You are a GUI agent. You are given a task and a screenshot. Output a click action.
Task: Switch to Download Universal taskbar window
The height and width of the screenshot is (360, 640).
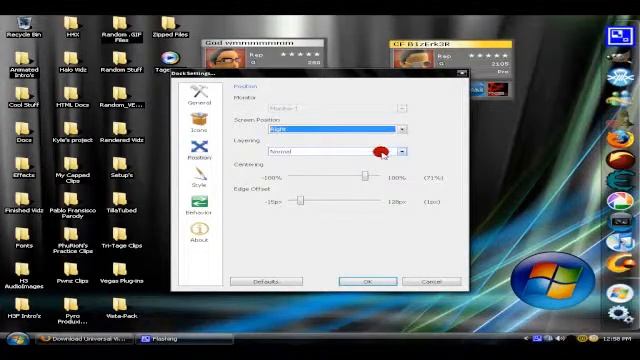click(85, 339)
